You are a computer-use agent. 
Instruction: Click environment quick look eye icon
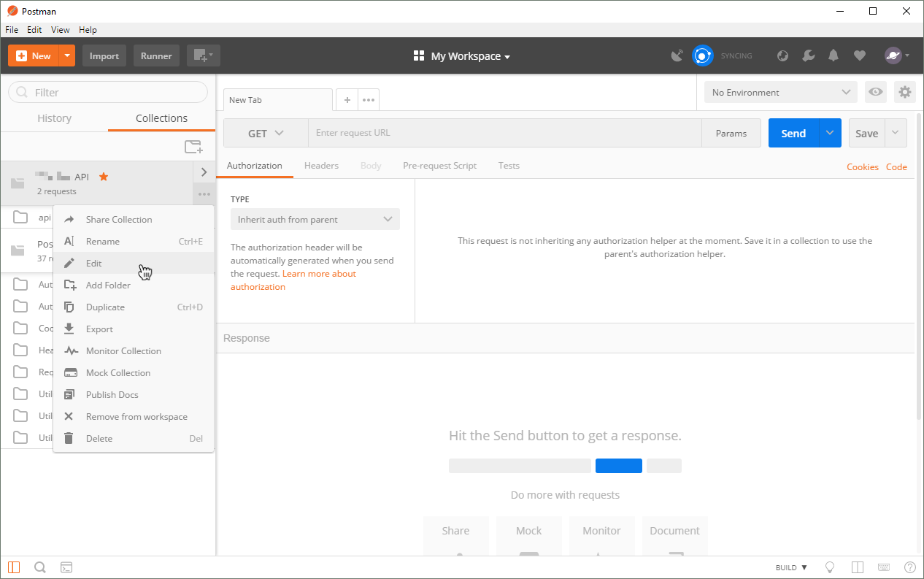click(876, 92)
